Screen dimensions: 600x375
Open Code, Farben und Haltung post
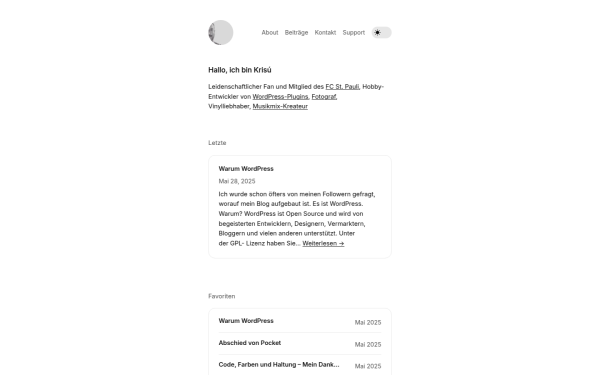pyautogui.click(x=279, y=365)
